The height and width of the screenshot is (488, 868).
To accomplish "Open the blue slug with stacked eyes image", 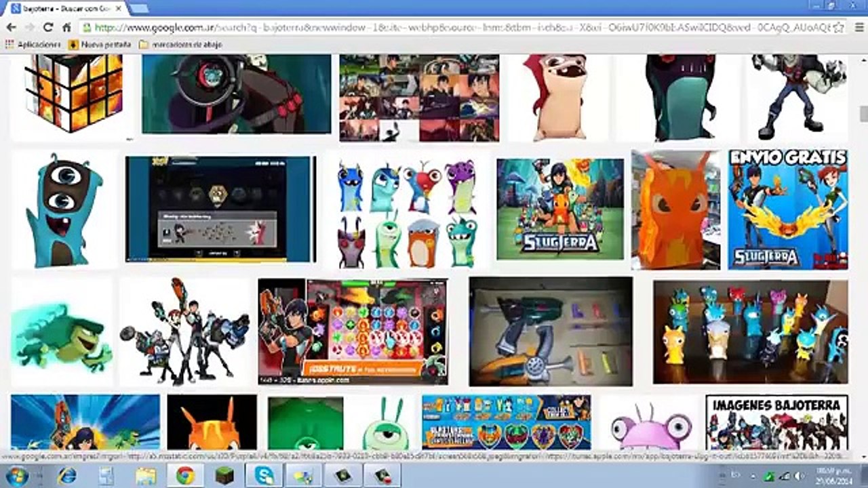I will pos(64,210).
